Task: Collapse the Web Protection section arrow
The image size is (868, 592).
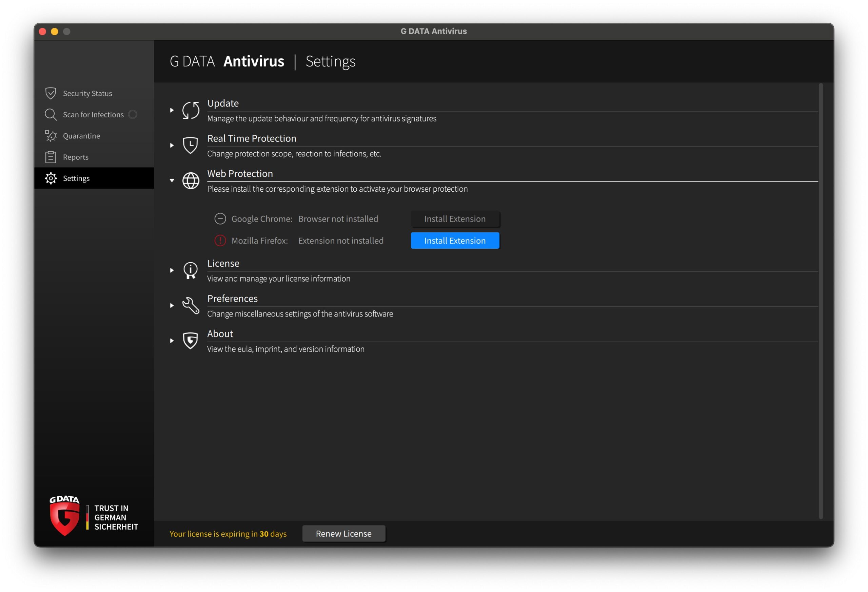Action: click(x=172, y=180)
